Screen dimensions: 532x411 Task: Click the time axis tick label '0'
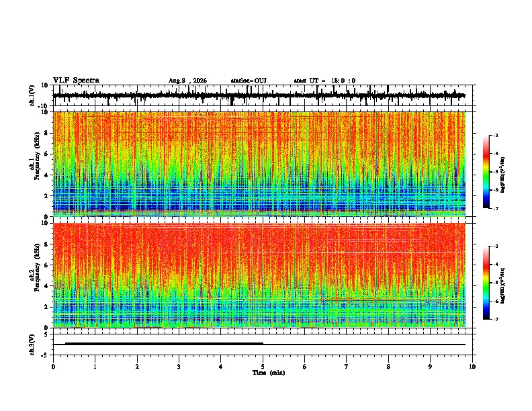(53, 367)
